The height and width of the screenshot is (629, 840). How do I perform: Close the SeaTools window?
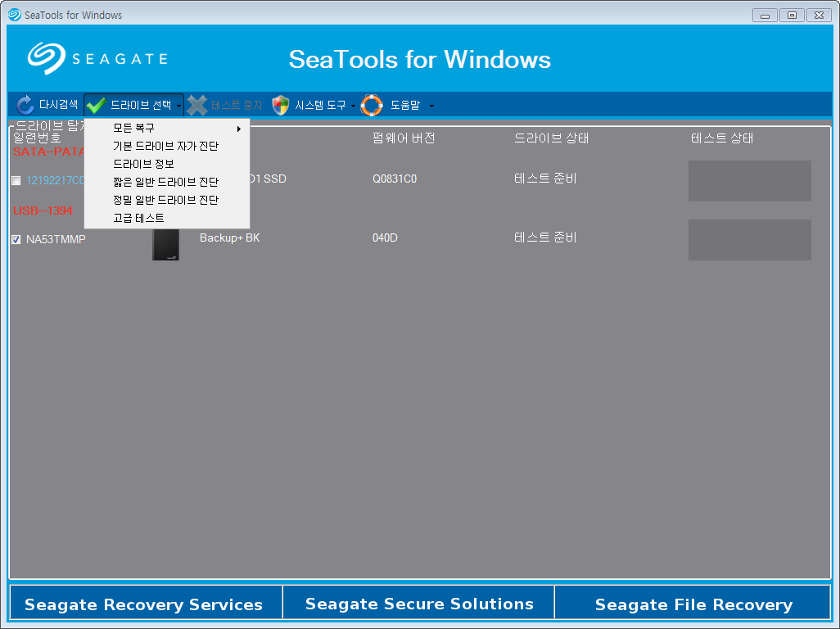coord(819,16)
